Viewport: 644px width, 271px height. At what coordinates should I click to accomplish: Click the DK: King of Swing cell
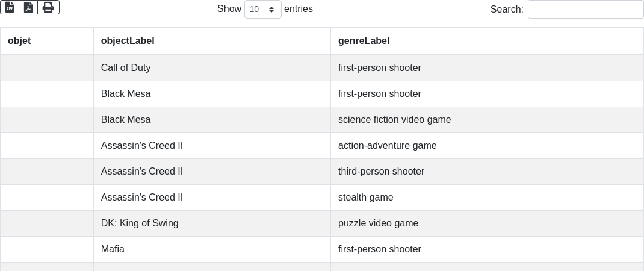click(x=140, y=223)
